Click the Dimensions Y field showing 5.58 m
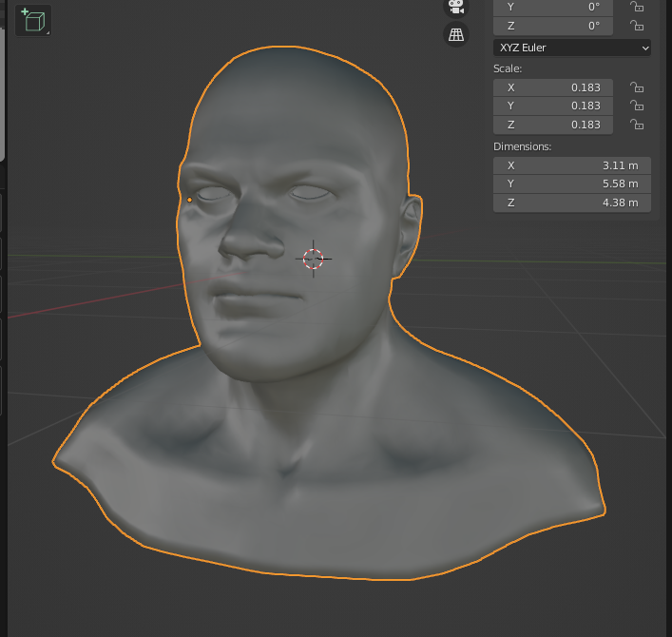 (x=570, y=183)
